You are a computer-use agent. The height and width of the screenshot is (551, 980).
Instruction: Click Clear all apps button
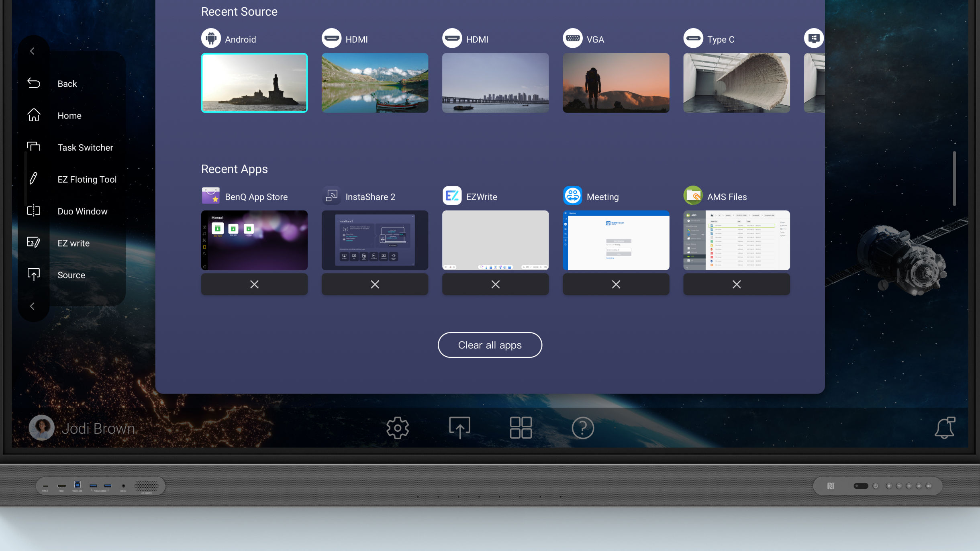(489, 345)
